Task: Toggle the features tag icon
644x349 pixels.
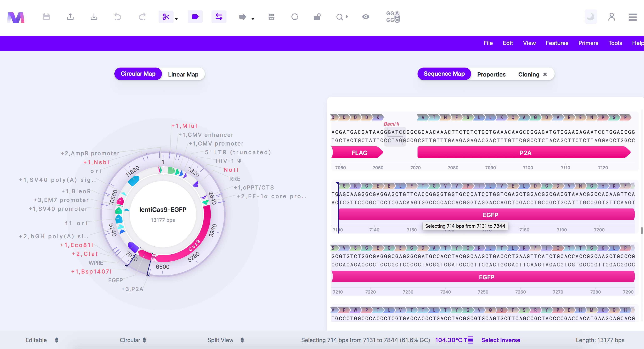Action: pos(195,17)
